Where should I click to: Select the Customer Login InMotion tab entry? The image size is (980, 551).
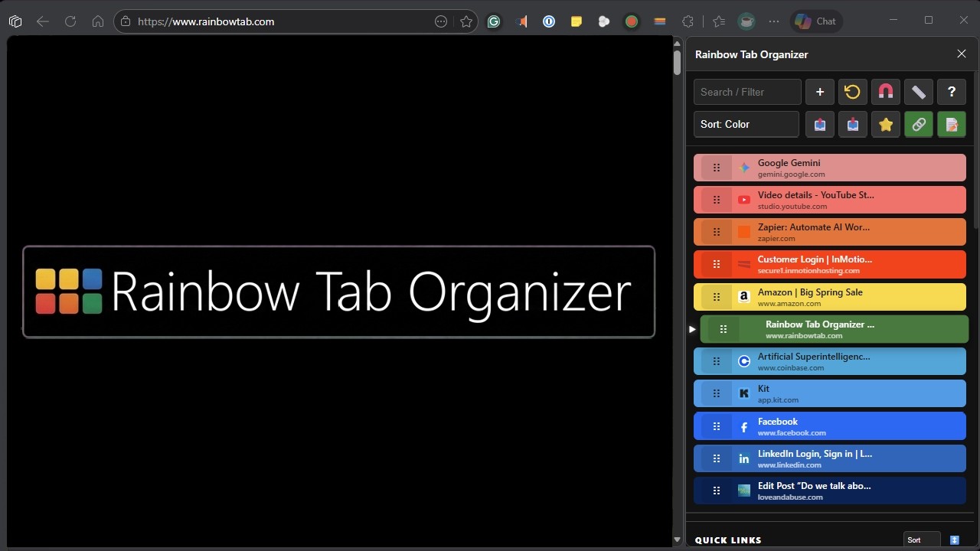click(x=830, y=264)
